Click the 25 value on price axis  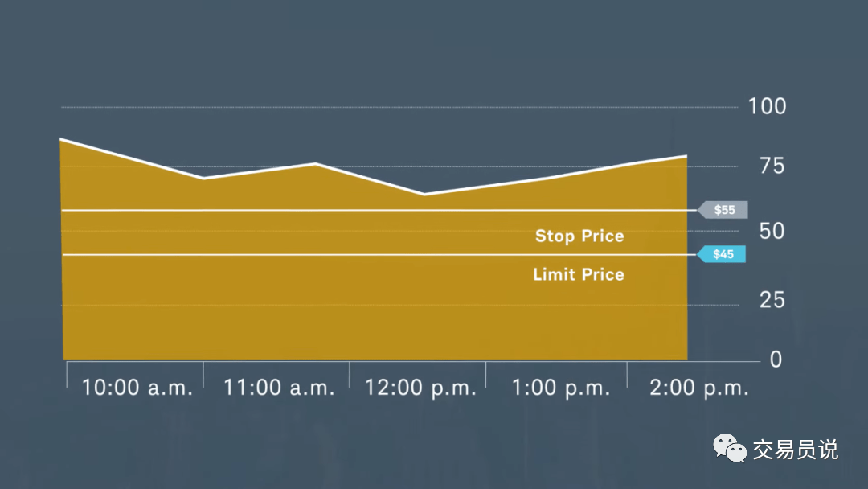pyautogui.click(x=772, y=300)
